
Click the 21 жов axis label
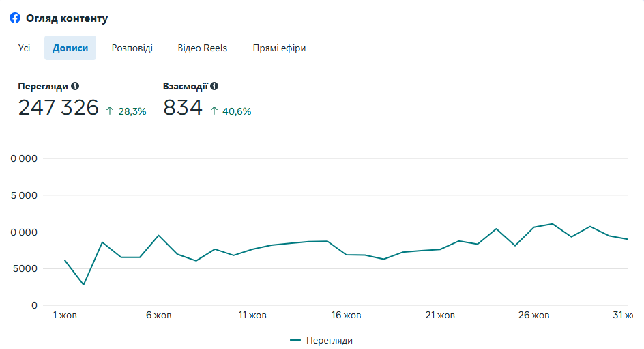pos(440,316)
